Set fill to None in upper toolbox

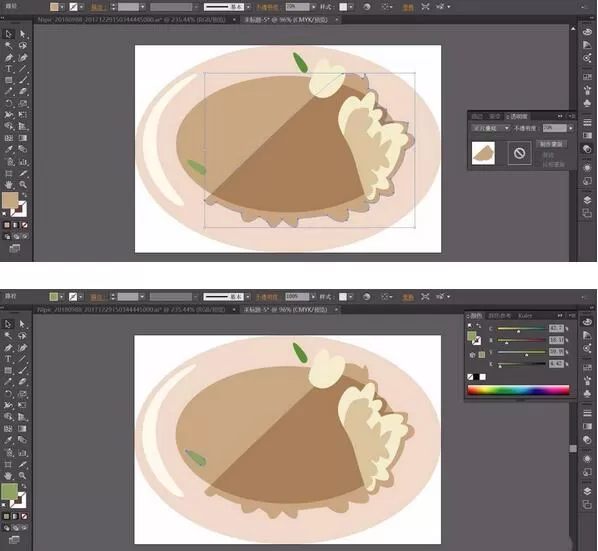tap(24, 225)
